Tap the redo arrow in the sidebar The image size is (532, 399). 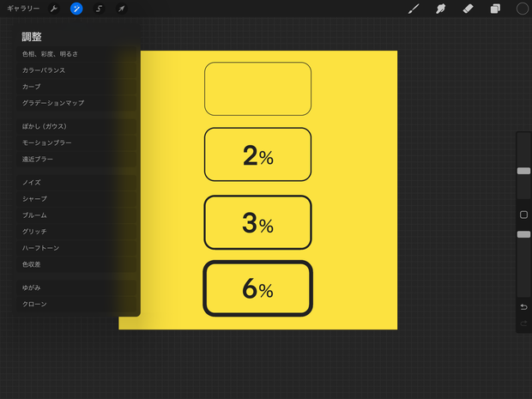pyautogui.click(x=523, y=323)
